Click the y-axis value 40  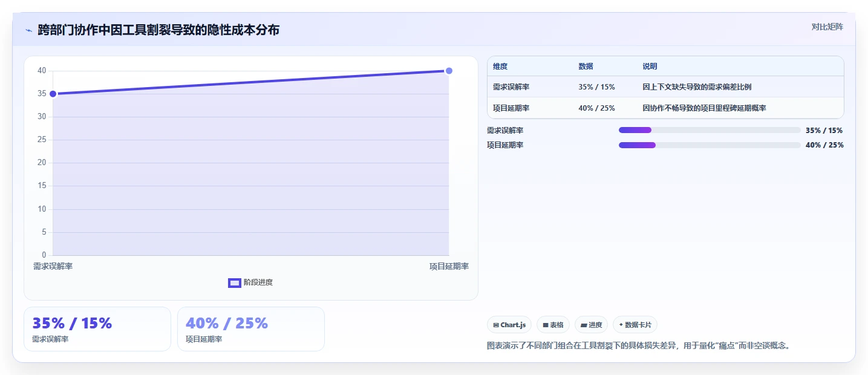click(x=42, y=71)
